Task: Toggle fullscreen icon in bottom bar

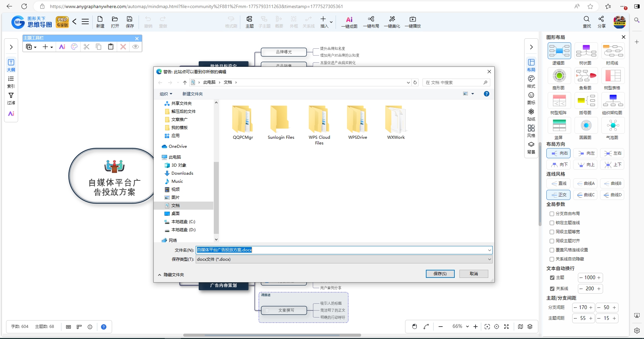Action: (x=506, y=327)
